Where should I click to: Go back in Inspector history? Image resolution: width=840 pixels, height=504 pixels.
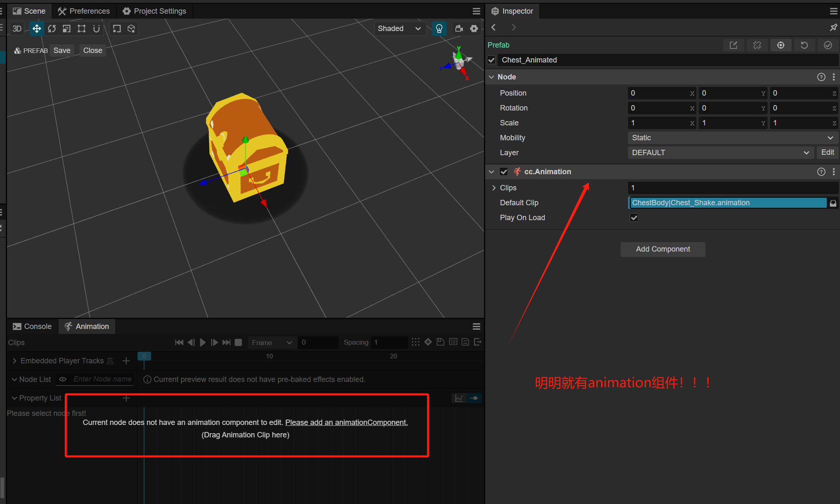pos(493,27)
